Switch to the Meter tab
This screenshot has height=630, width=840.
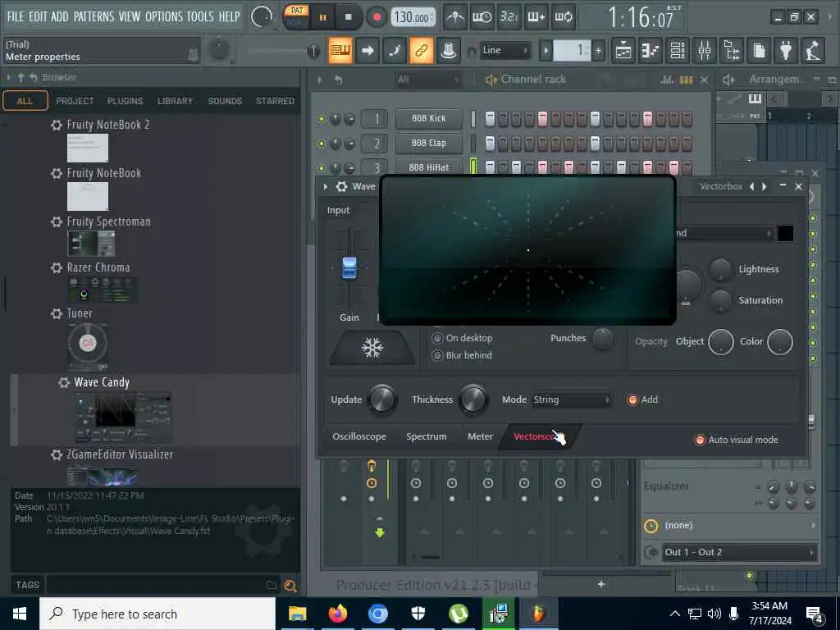(x=480, y=436)
